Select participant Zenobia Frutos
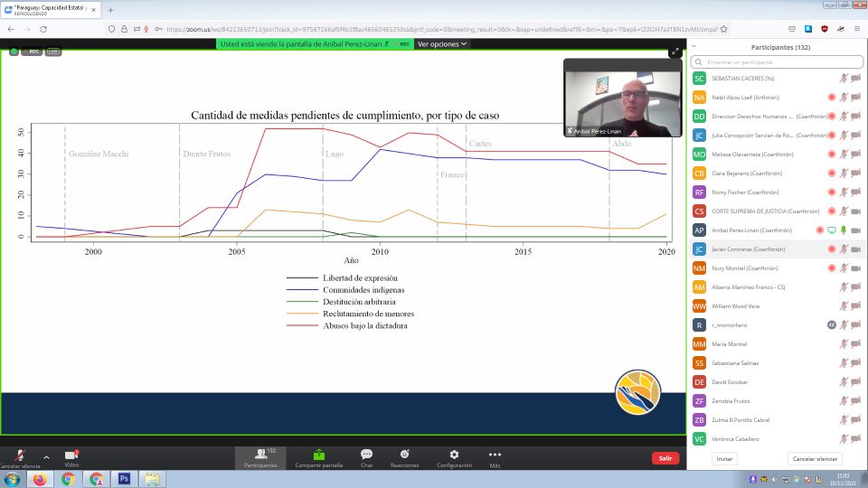868x488 pixels. [778, 401]
